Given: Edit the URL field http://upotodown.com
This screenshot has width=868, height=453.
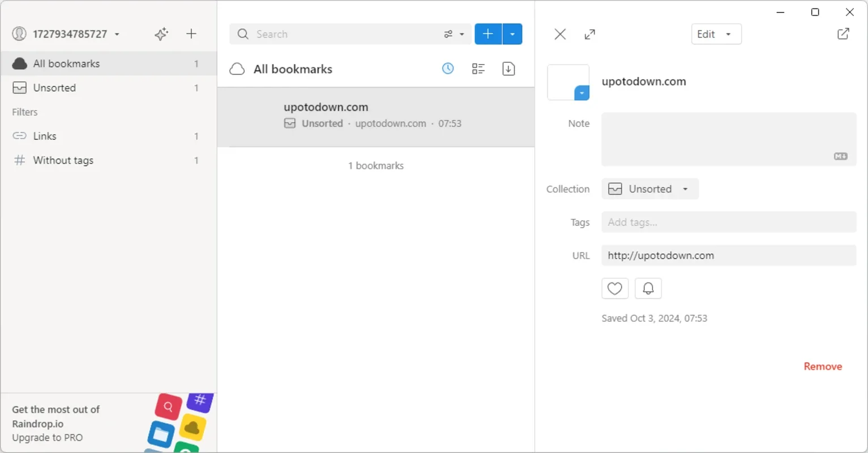Looking at the screenshot, I should 729,255.
